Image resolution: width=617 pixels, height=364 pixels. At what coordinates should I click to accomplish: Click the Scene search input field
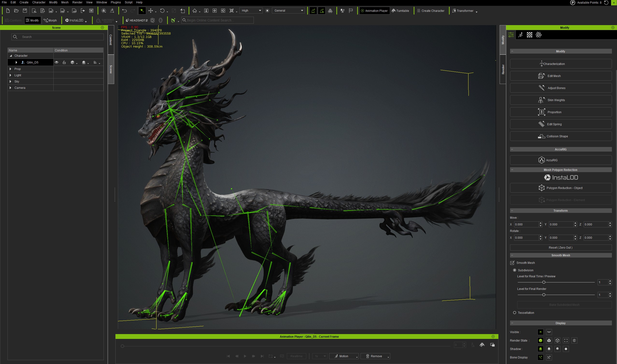pos(61,37)
